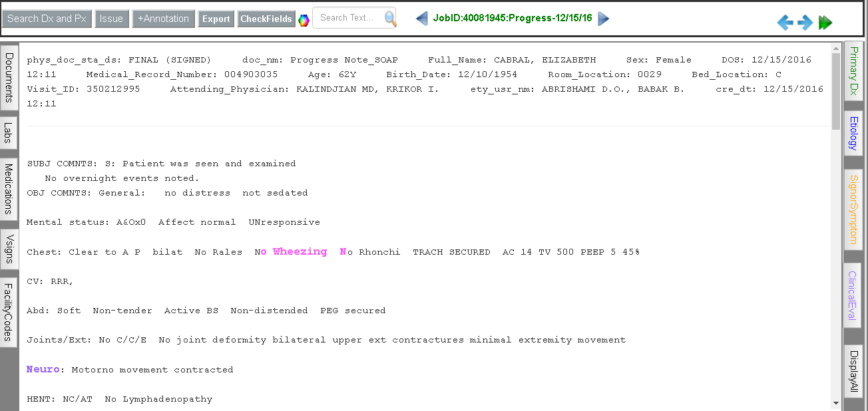Add a note with +Annotation button
Viewport: 868px width, 411px height.
point(164,19)
